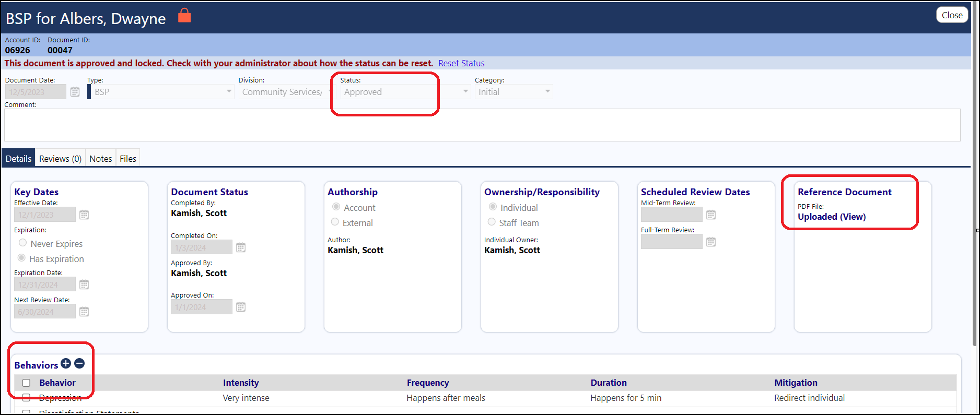Click the Author name Kamish, Scott
Screen dimensions: 980x415
pyautogui.click(x=355, y=250)
